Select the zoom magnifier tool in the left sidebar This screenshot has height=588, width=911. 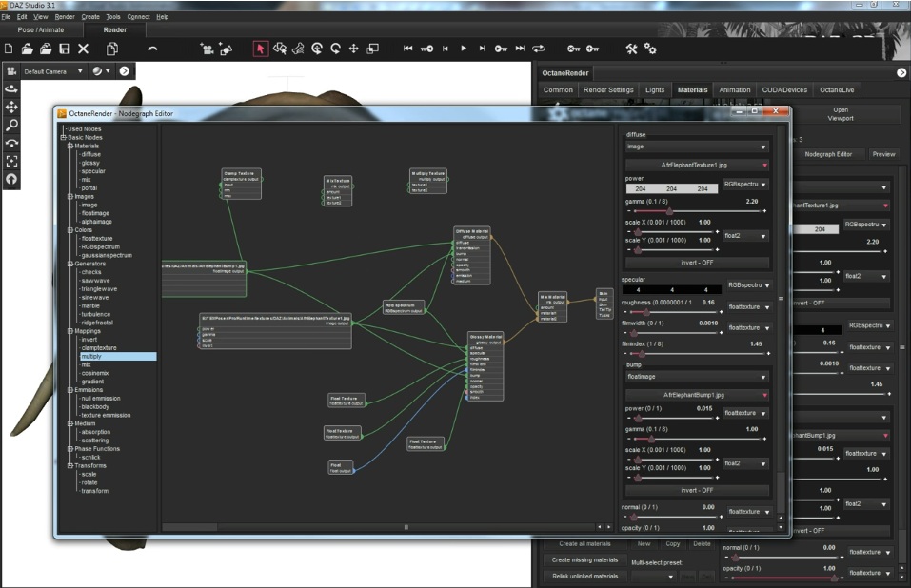[x=11, y=125]
